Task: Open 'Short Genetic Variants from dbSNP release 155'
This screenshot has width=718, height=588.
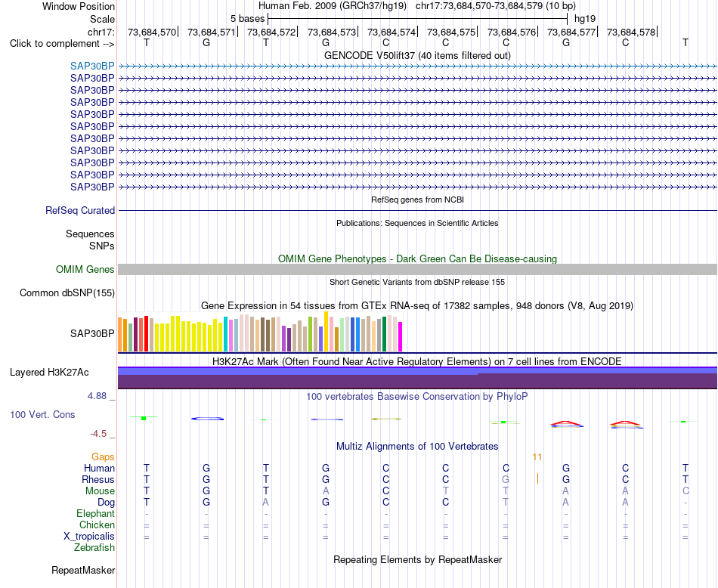Action: click(417, 282)
